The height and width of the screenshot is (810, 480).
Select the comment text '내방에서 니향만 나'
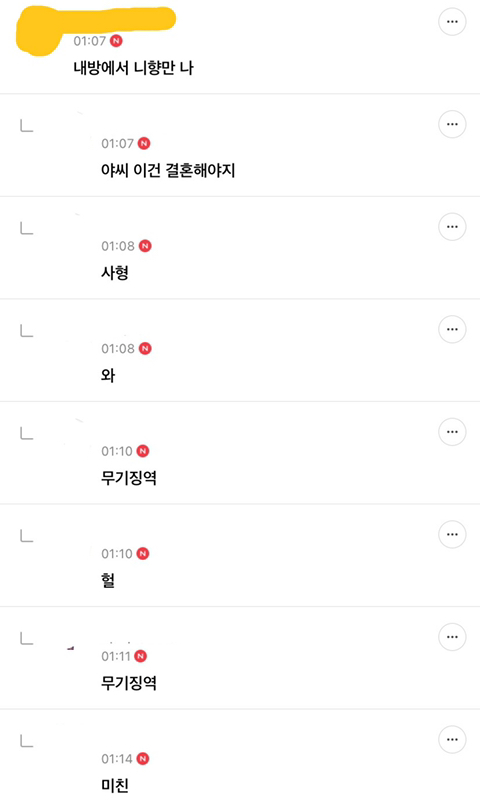click(133, 68)
